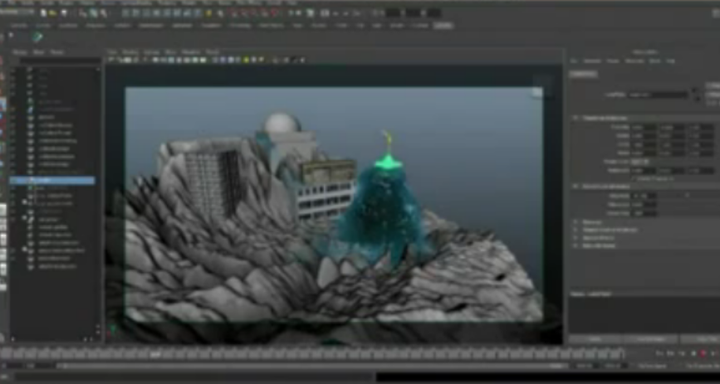The height and width of the screenshot is (384, 720).
Task: Click the go-to-start playback button
Action: tap(659, 353)
